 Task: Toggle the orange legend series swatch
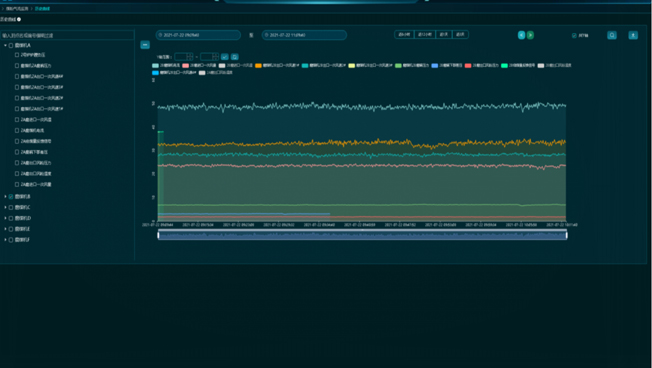(x=258, y=66)
